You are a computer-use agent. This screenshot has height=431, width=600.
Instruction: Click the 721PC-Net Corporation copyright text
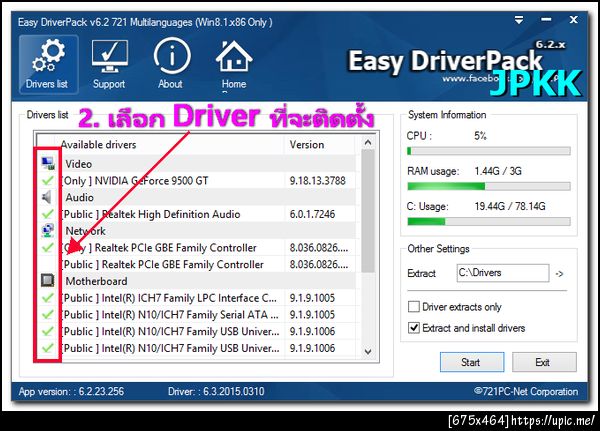(526, 391)
